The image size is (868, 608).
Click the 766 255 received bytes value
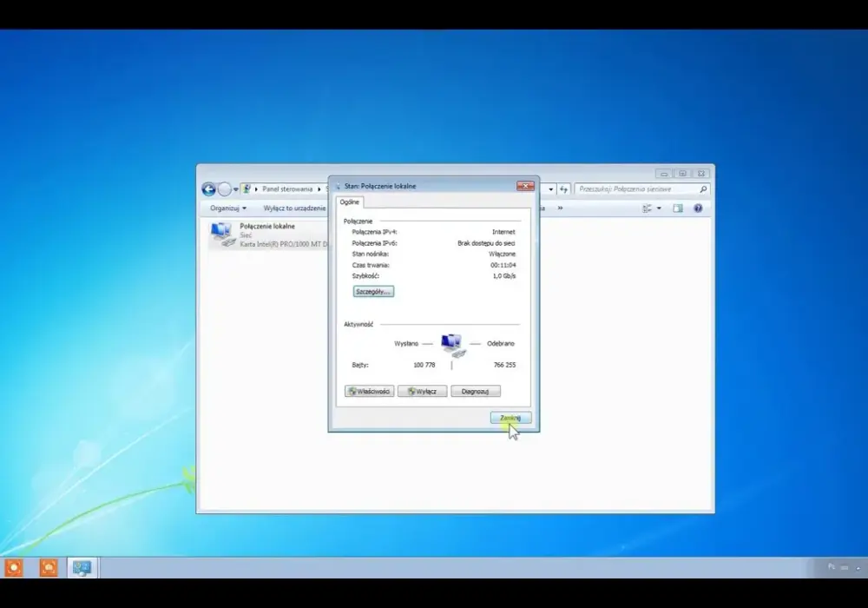[504, 365]
